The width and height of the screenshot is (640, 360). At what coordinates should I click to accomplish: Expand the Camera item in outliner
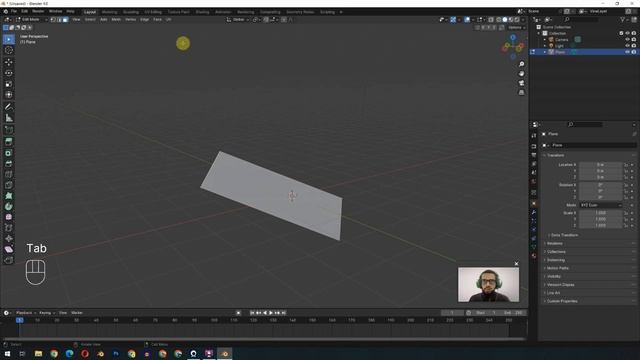pyautogui.click(x=545, y=40)
